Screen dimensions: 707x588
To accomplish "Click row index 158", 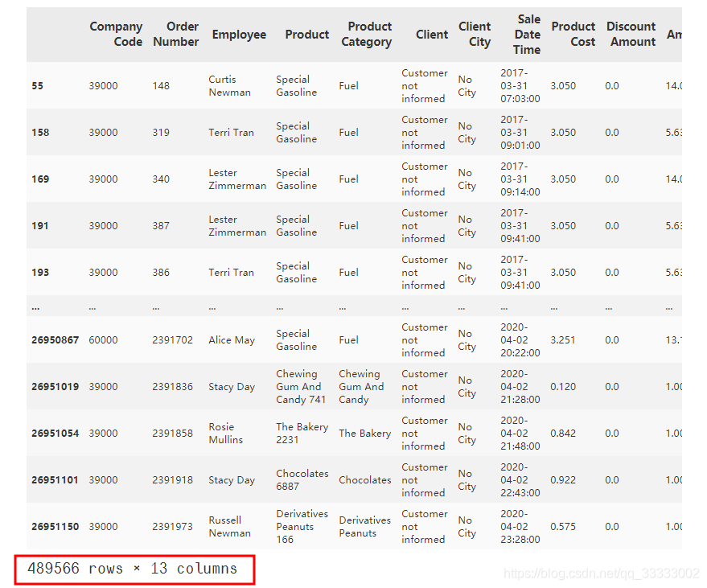I will (40, 133).
